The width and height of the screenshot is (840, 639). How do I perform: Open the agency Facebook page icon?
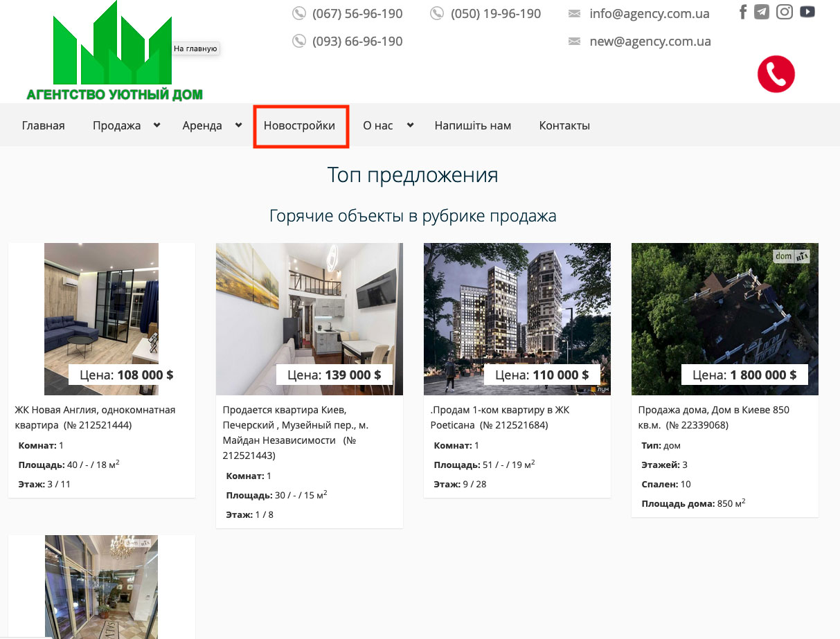[743, 12]
